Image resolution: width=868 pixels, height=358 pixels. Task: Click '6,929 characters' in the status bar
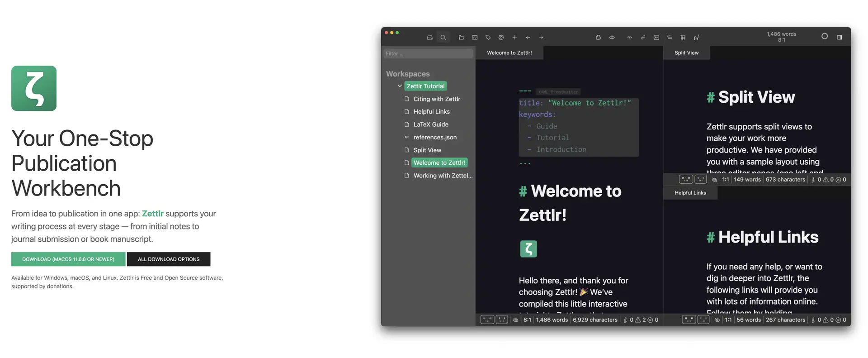pyautogui.click(x=595, y=320)
